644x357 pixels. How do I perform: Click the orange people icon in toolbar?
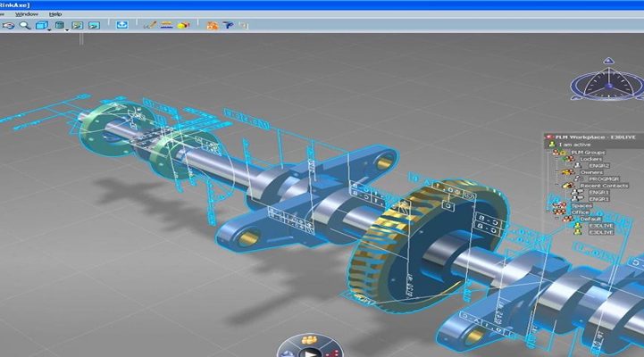coord(211,26)
